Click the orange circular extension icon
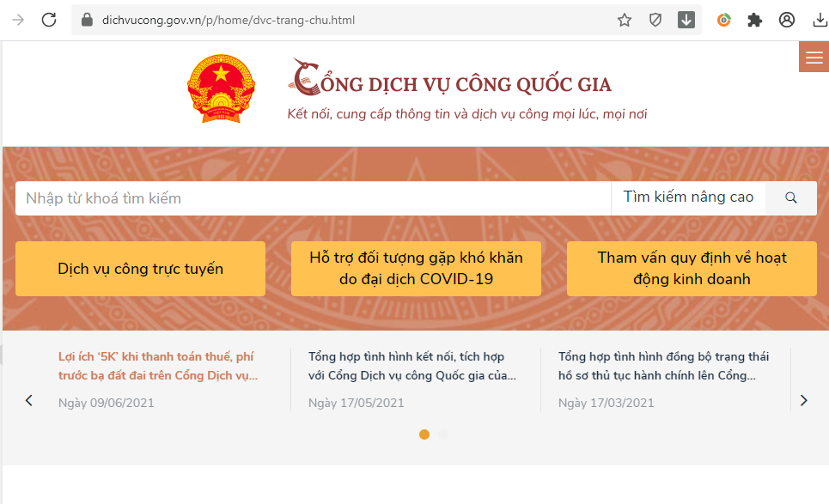829x504 pixels. click(724, 20)
